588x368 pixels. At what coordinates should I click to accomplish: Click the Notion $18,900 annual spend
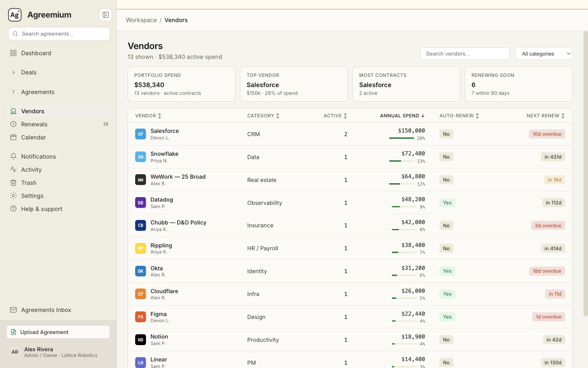(413, 337)
